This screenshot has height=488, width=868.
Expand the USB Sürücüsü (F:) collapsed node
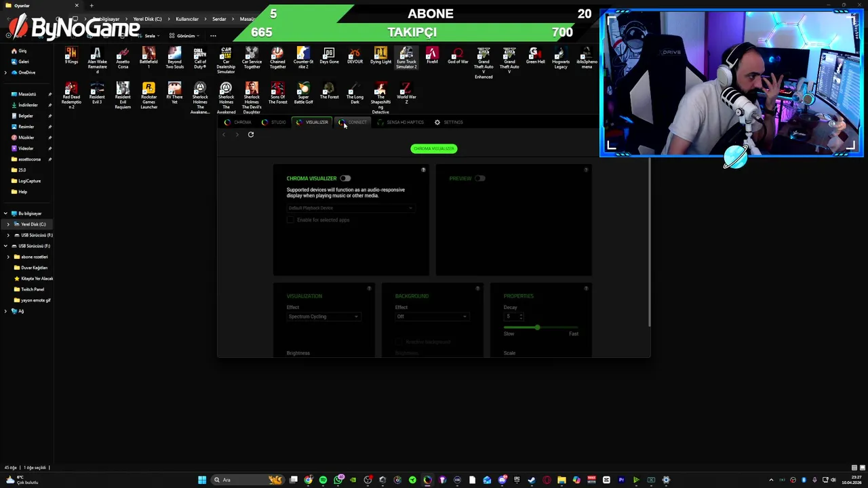9,235
